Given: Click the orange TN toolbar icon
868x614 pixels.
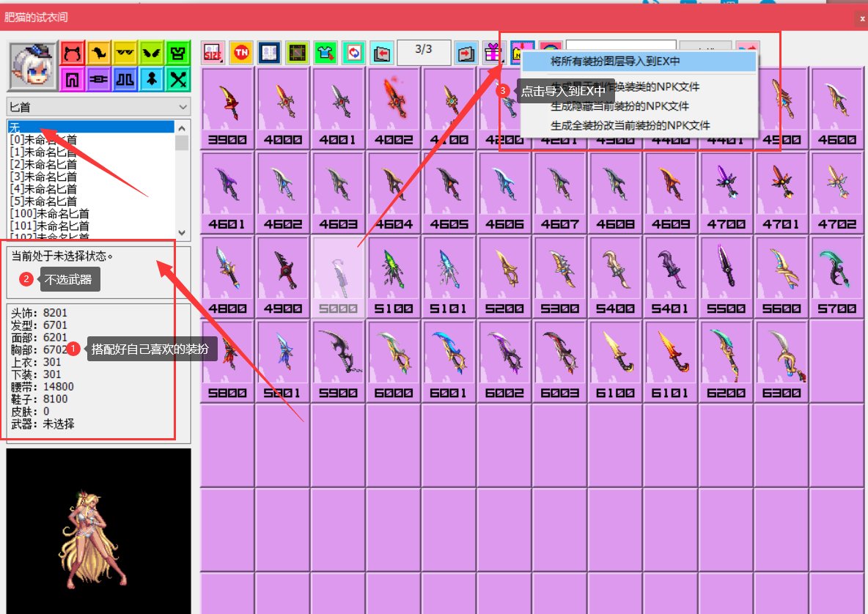Looking at the screenshot, I should point(241,53).
